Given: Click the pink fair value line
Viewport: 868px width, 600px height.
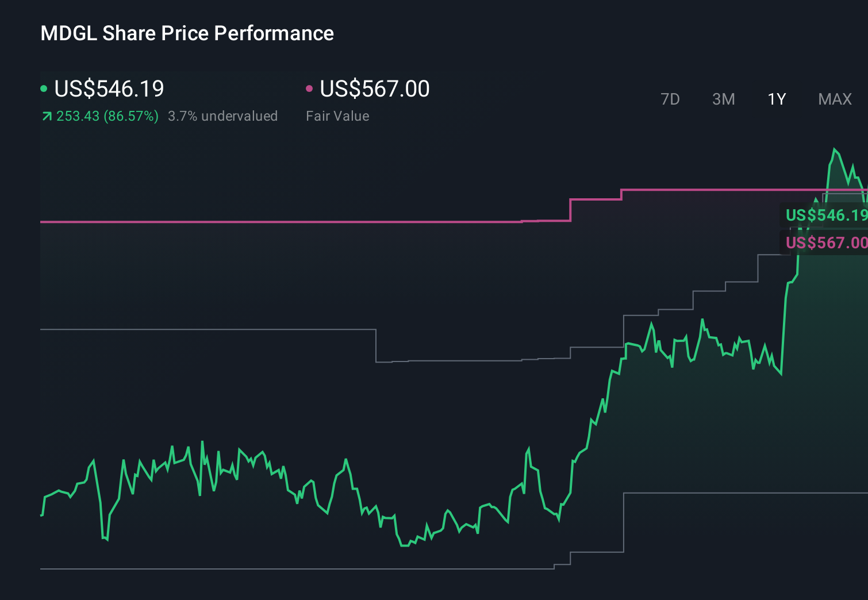Looking at the screenshot, I should click(x=287, y=221).
